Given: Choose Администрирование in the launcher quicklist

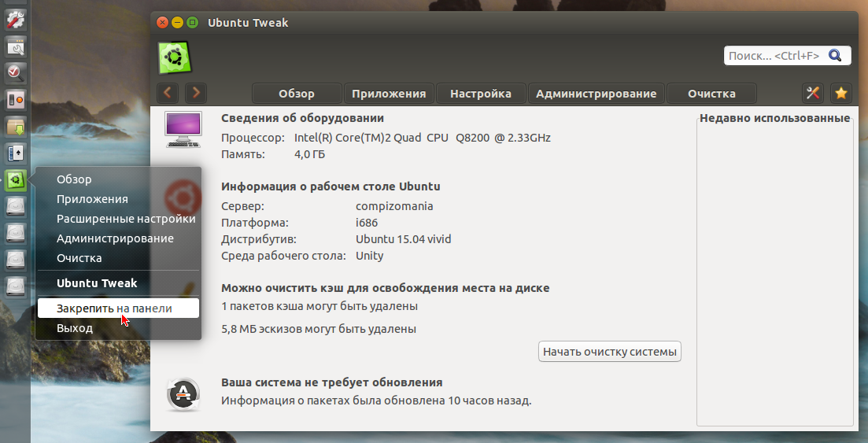Looking at the screenshot, I should 118,238.
